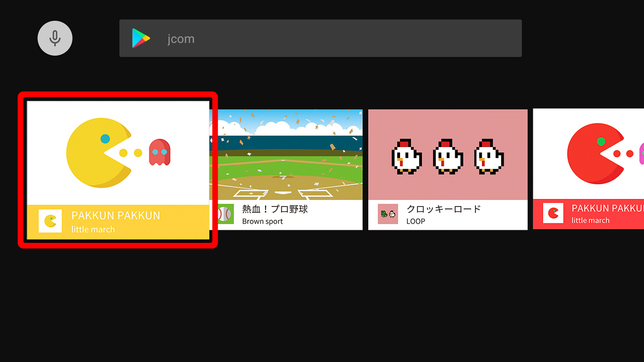Image resolution: width=644 pixels, height=362 pixels.
Task: Select the yellow PAKKUN PAKKUN title text
Action: 116,215
